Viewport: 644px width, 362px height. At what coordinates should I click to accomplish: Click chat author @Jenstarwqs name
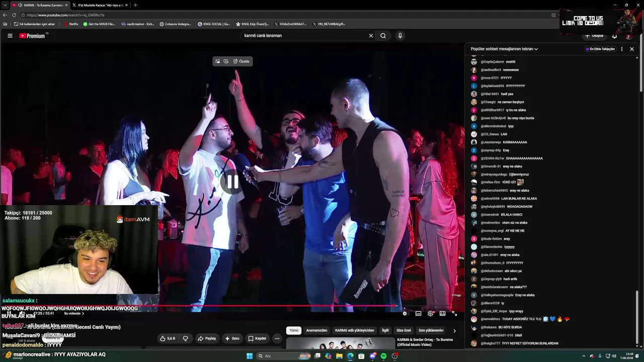tap(491, 142)
